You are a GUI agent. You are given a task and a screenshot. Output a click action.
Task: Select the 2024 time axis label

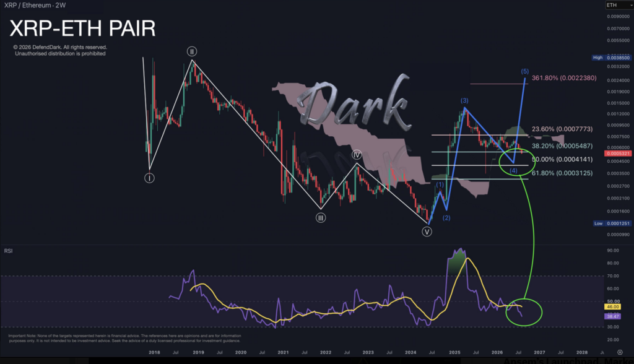411,352
